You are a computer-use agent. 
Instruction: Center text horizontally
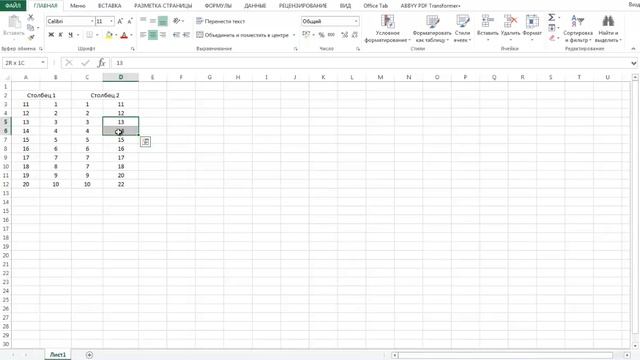point(153,35)
